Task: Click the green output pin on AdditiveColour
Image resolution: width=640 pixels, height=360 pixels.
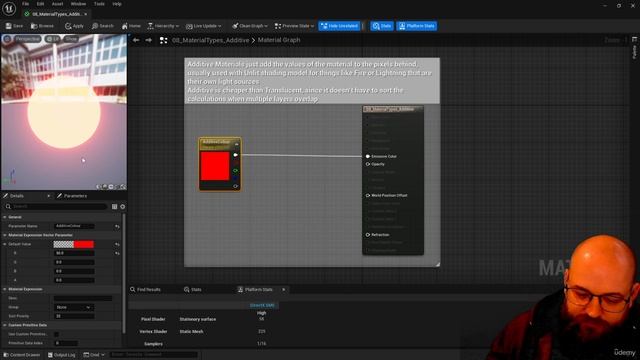Action: click(x=236, y=171)
